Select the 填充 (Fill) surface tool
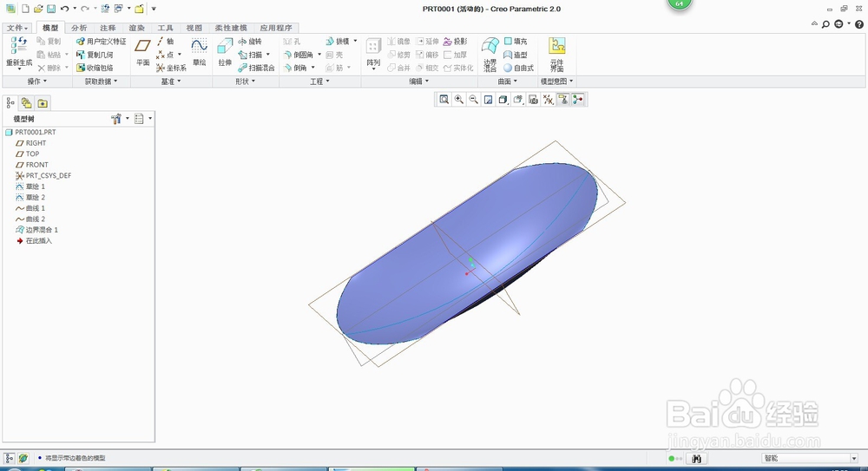The width and height of the screenshot is (868, 471). pyautogui.click(x=516, y=42)
